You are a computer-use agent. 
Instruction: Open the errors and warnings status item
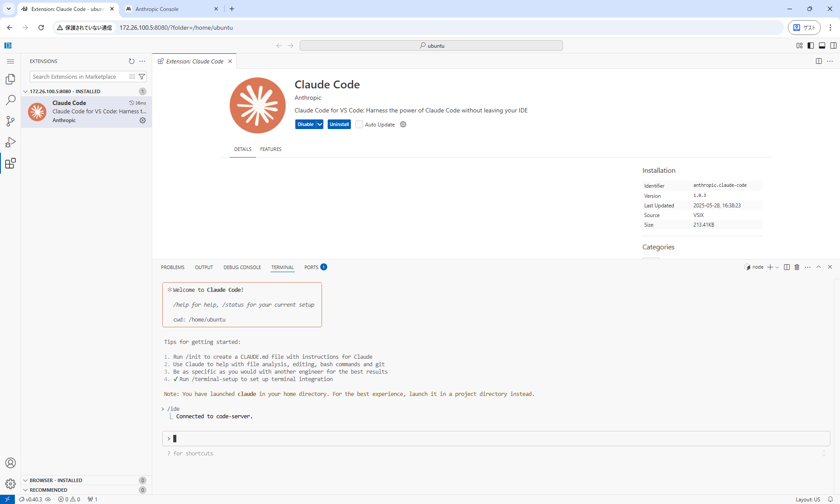tap(69, 499)
